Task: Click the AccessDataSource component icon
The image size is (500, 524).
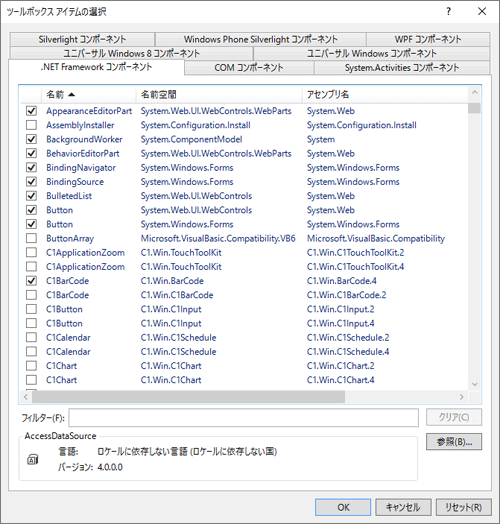Action: tap(32, 460)
